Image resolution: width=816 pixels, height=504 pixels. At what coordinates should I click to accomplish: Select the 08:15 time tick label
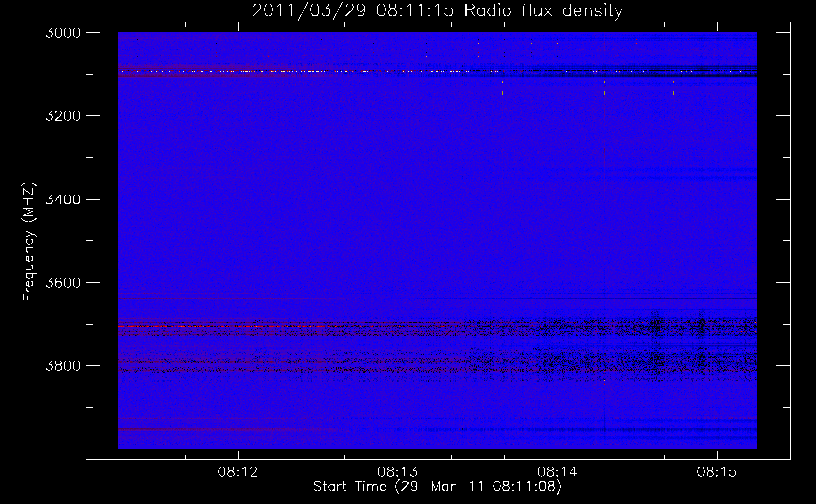pos(717,472)
